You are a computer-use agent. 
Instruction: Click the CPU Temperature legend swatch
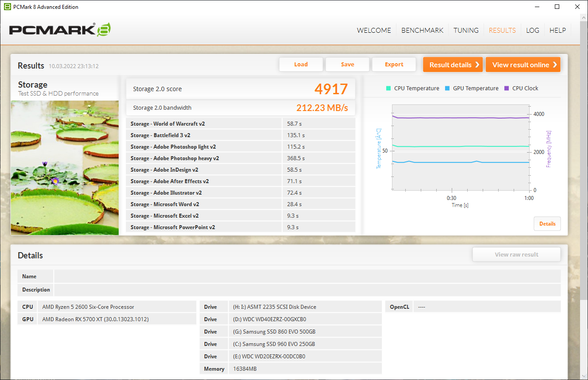click(388, 88)
